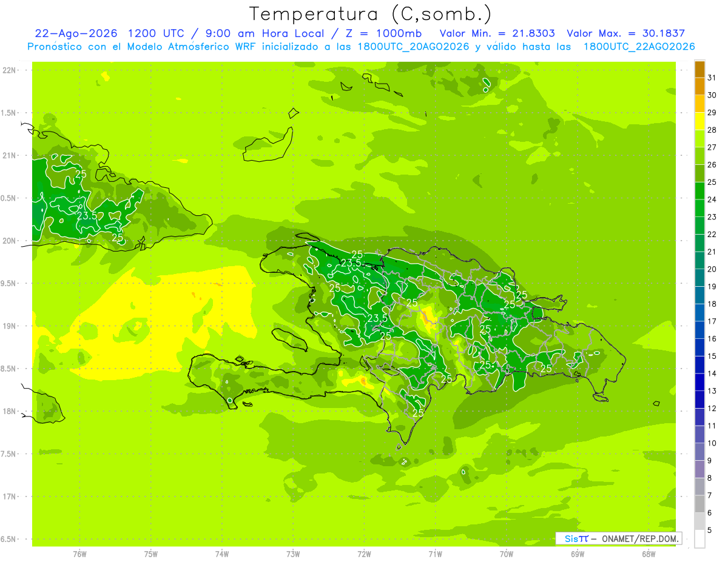The width and height of the screenshot is (728, 562).
Task: Click the '15' label on the color scale
Action: tap(712, 356)
